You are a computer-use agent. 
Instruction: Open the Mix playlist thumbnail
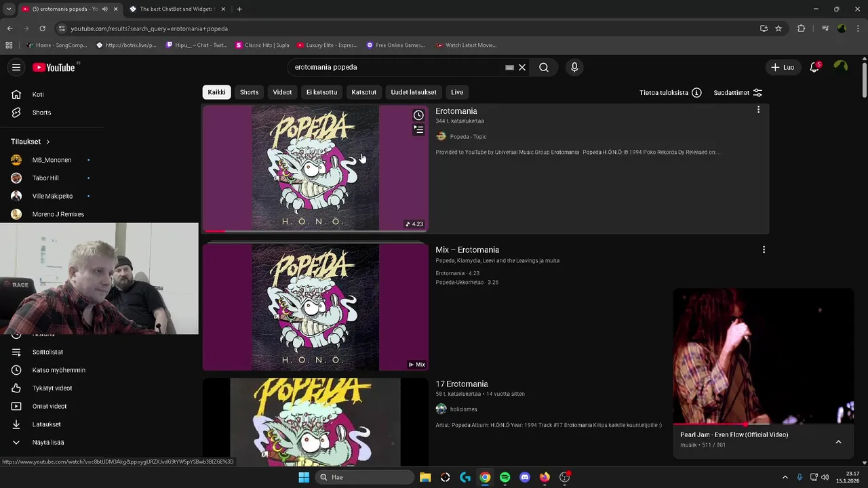(315, 307)
